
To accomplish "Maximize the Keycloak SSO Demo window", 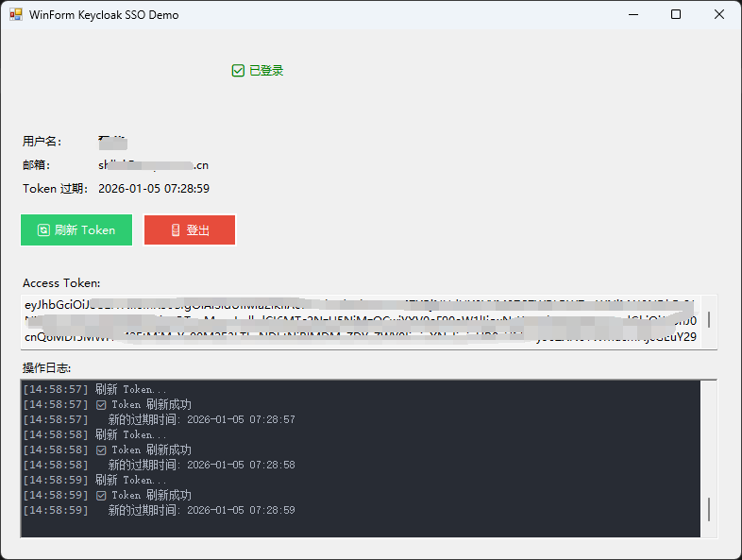I will point(676,15).
